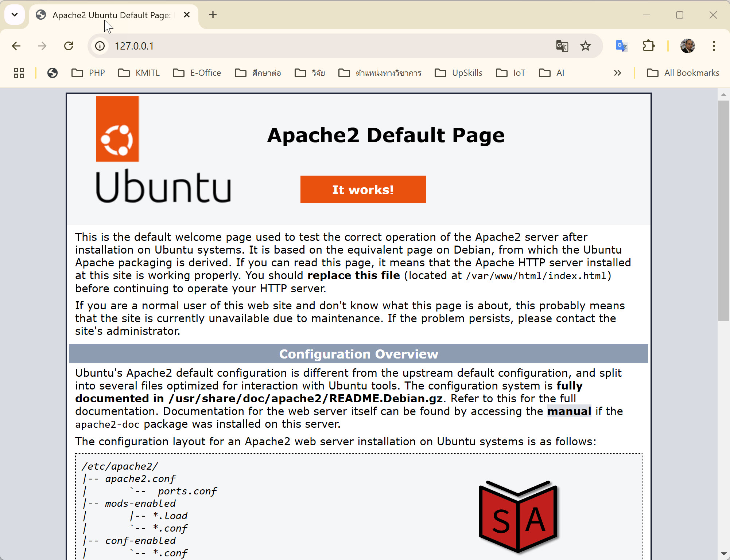Open the E-Office bookmarks folder

pyautogui.click(x=197, y=73)
